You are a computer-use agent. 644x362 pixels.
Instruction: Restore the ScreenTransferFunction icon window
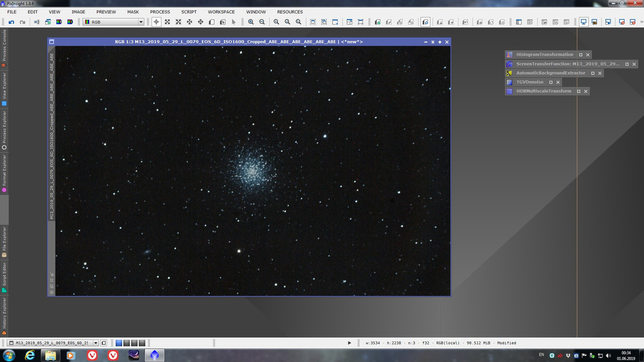coord(627,64)
